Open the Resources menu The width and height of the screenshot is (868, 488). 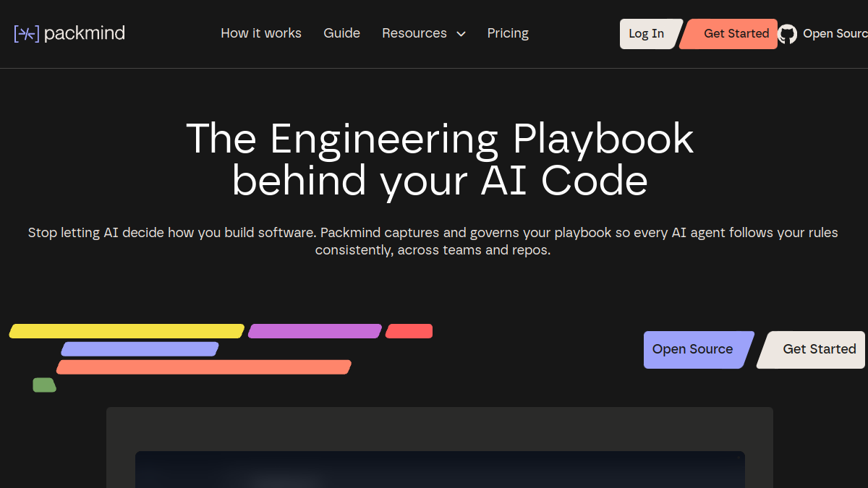(x=424, y=33)
